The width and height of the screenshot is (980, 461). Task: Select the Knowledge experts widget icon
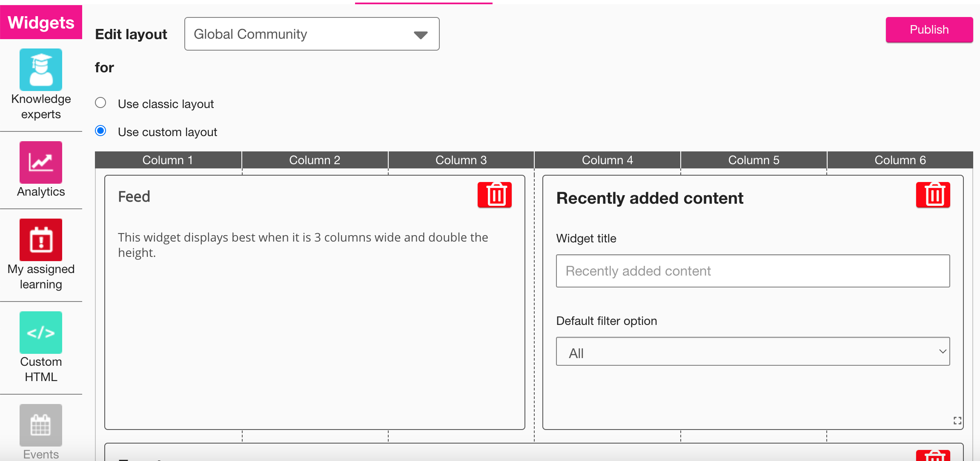pyautogui.click(x=41, y=70)
